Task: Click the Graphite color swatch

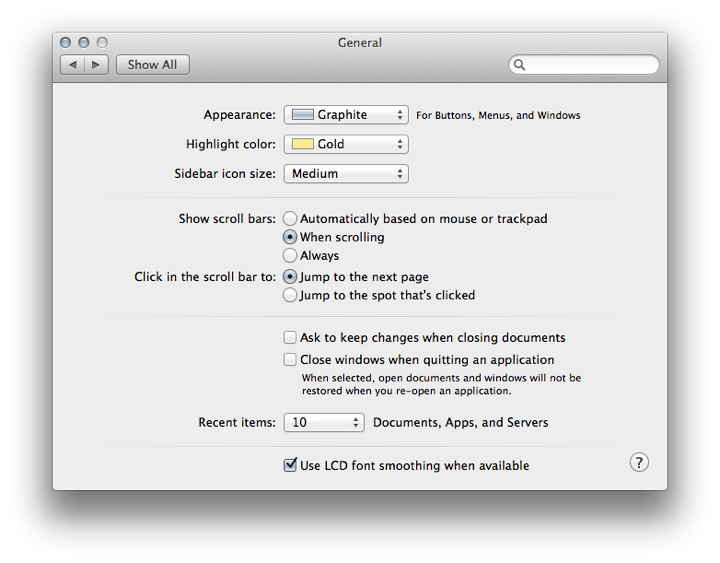Action: pyautogui.click(x=303, y=114)
